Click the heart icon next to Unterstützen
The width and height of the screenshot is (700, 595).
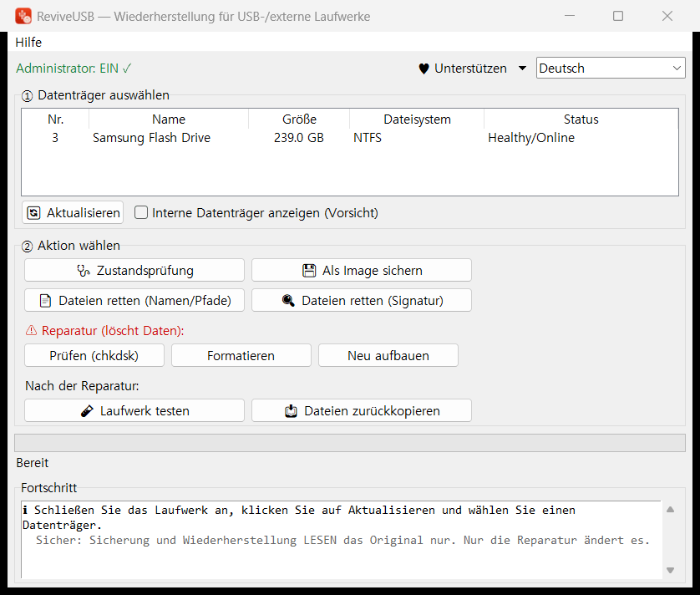(424, 69)
